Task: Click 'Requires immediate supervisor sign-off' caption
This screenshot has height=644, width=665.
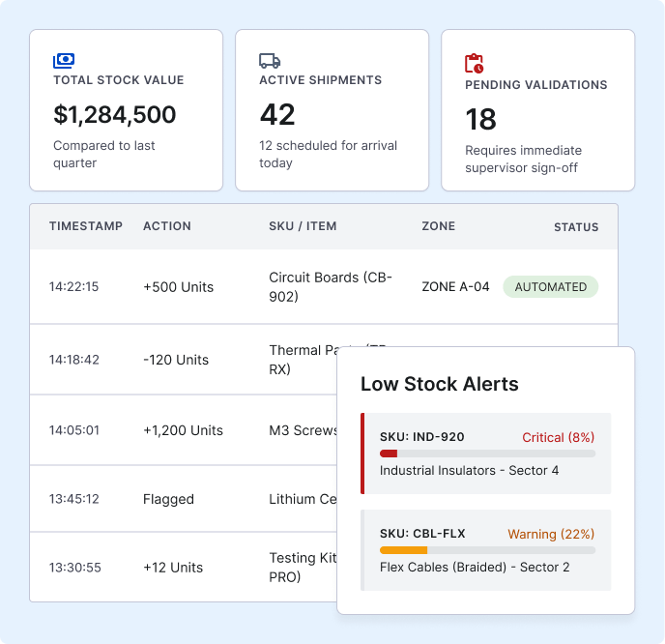Action: 523,159
